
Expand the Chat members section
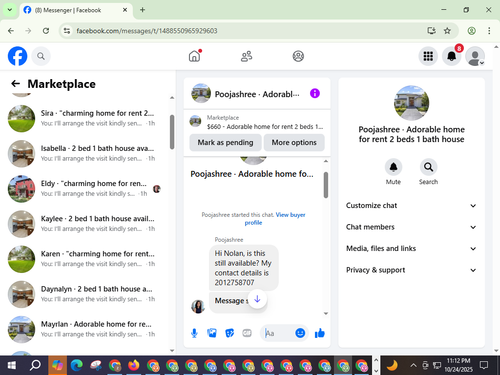411,227
